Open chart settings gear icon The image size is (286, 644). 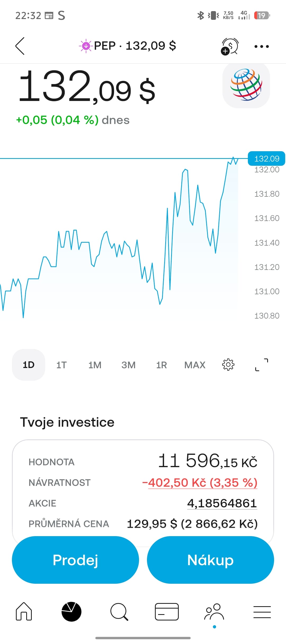tap(228, 365)
